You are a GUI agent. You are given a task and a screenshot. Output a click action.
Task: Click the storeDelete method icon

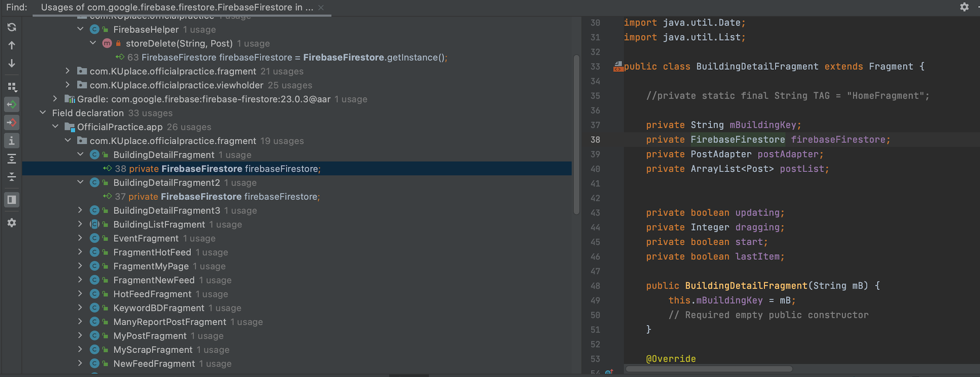click(x=107, y=43)
